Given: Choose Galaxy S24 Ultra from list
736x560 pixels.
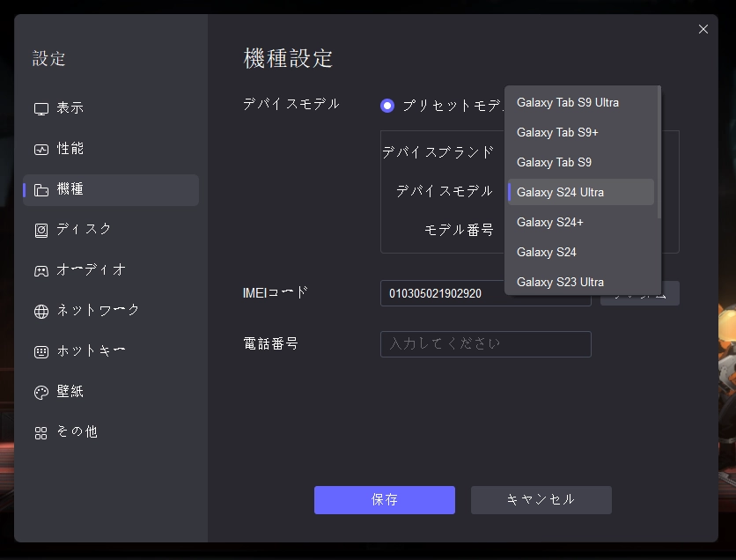Looking at the screenshot, I should click(x=581, y=192).
